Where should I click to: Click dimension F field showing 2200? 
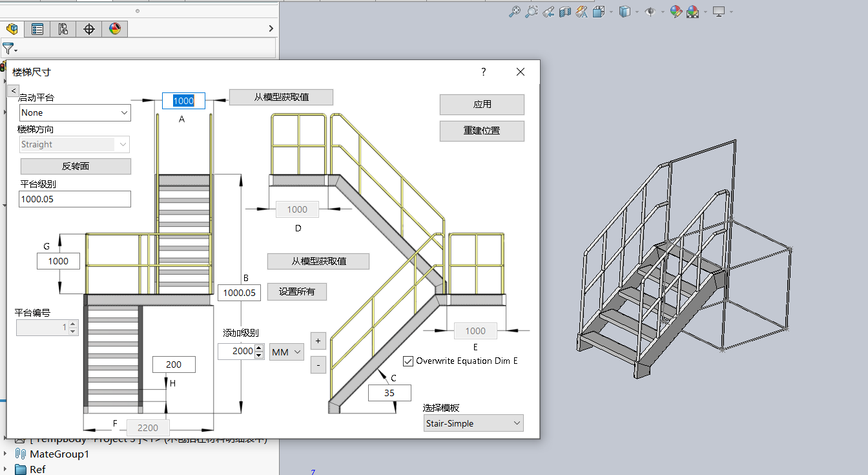click(149, 427)
